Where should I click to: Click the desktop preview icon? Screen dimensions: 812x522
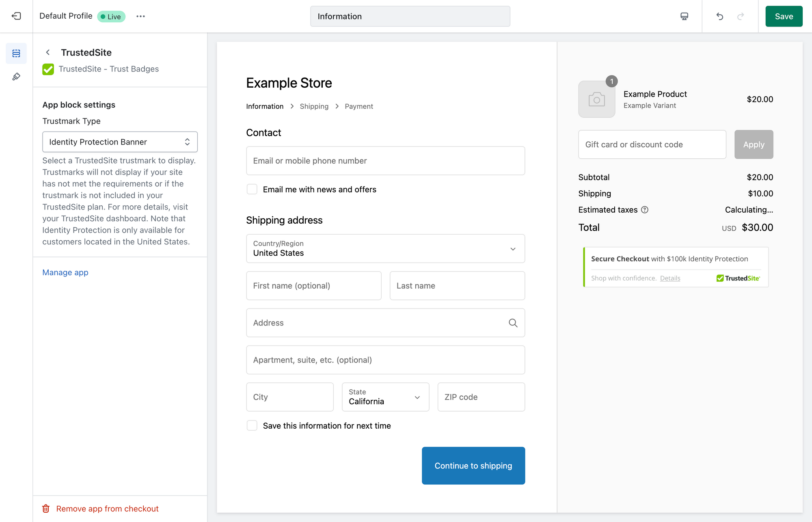[x=685, y=16]
